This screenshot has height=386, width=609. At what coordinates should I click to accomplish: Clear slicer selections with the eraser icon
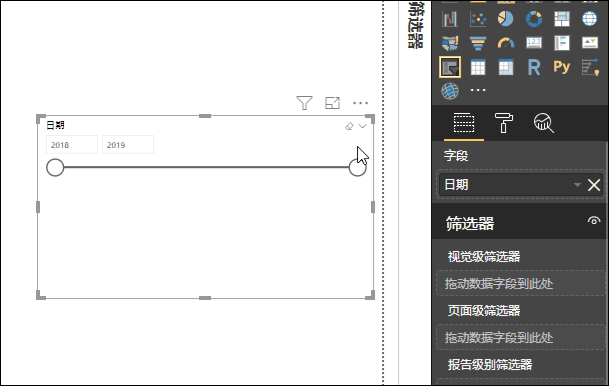coord(349,126)
